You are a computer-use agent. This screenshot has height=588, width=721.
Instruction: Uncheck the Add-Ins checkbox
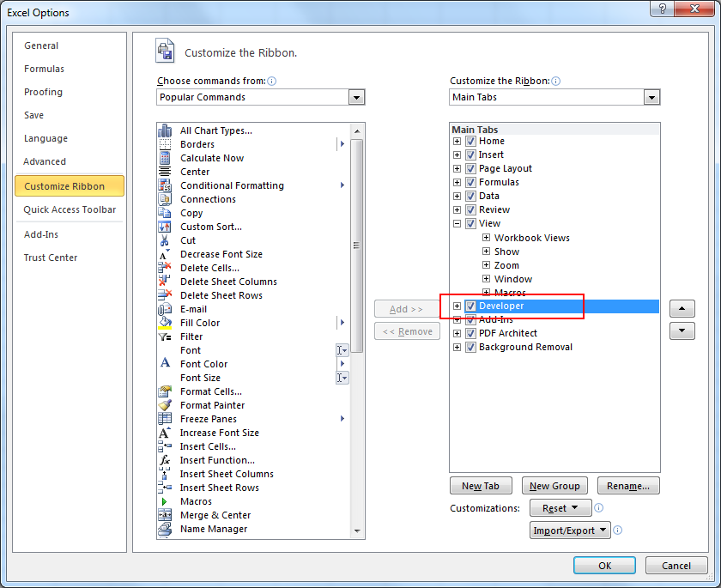pos(470,319)
